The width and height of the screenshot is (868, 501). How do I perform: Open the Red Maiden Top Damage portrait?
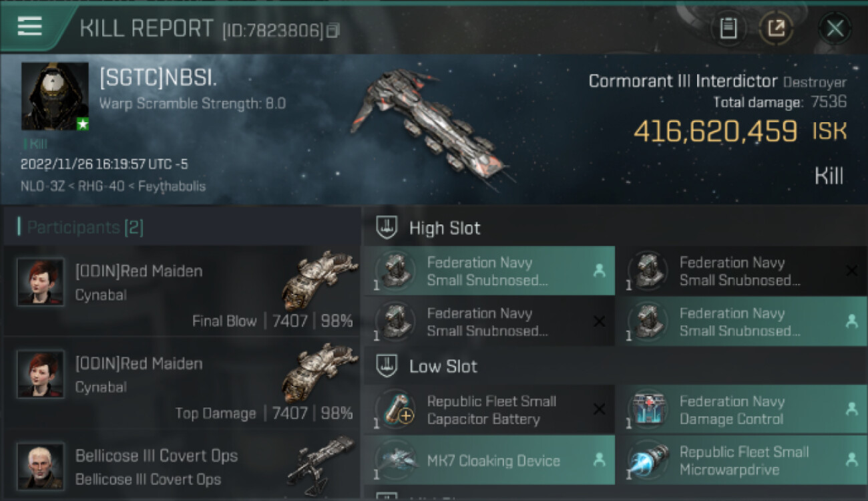[41, 374]
